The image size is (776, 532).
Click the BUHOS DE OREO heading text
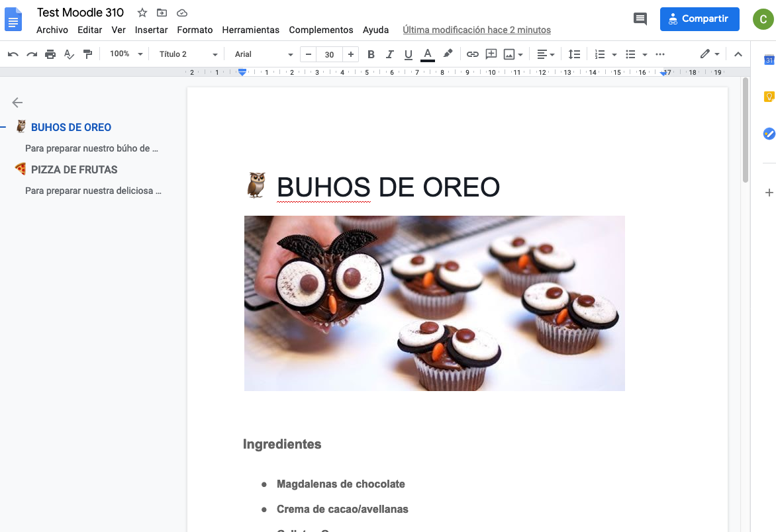pos(388,187)
